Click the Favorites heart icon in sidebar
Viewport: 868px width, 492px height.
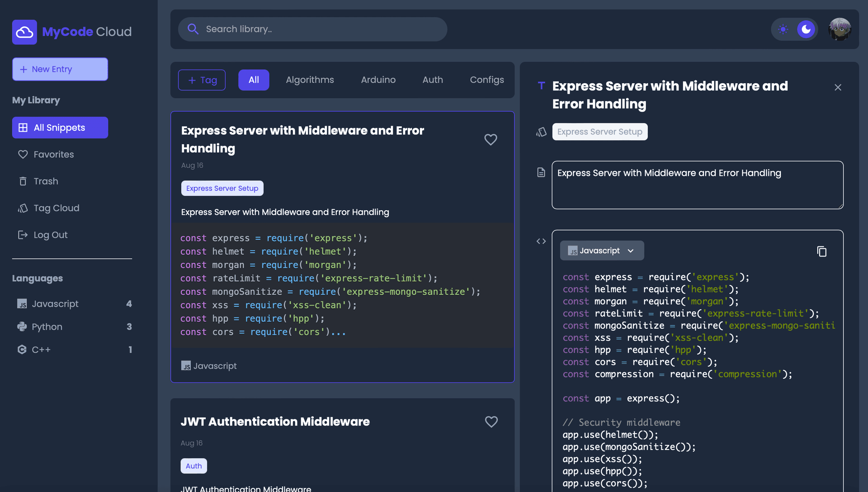point(22,154)
